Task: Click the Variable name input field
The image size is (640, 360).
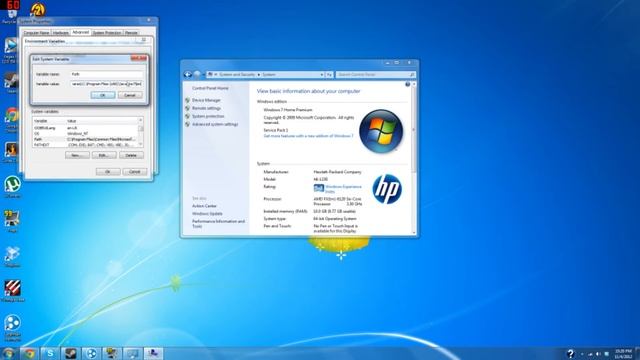Action: [107, 74]
